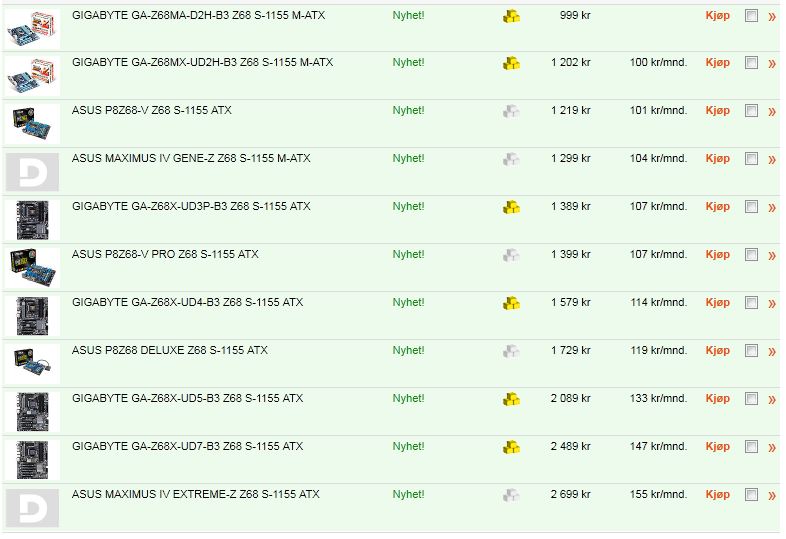
Task: Open details arrow for GIGABYTE GA-Z68MA-D2H-B3
Action: [x=772, y=17]
